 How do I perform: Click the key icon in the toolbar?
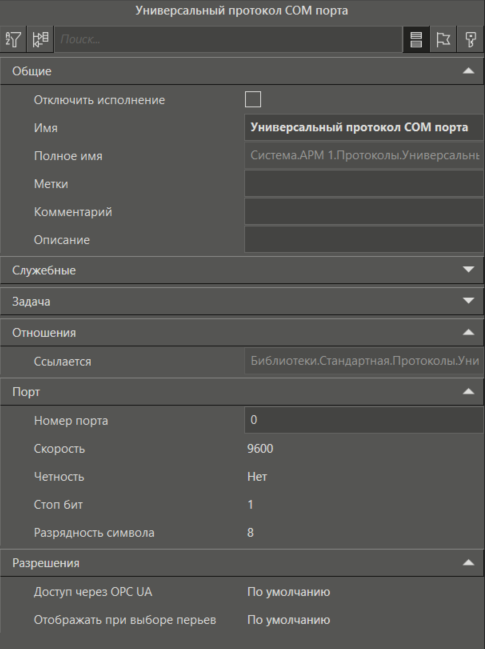[471, 39]
